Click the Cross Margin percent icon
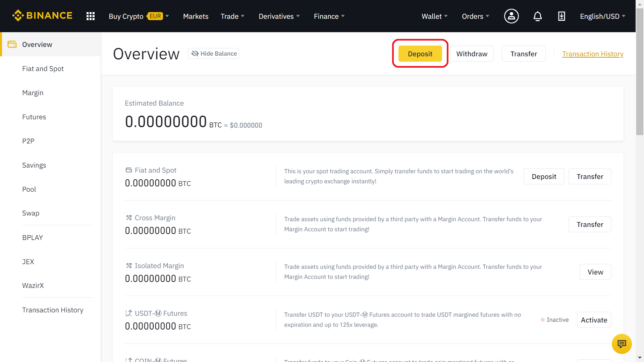The width and height of the screenshot is (644, 362). (x=129, y=218)
